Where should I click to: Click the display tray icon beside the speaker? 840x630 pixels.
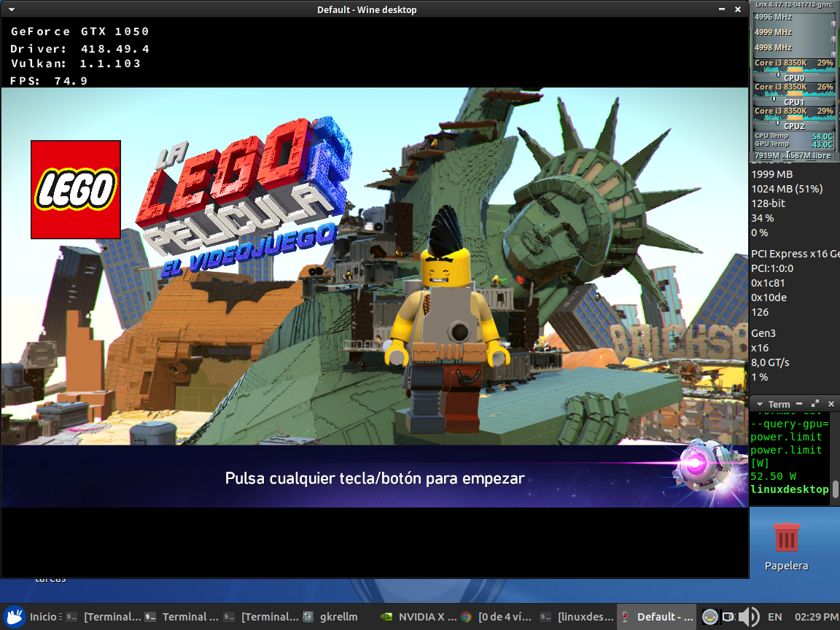coord(728,617)
